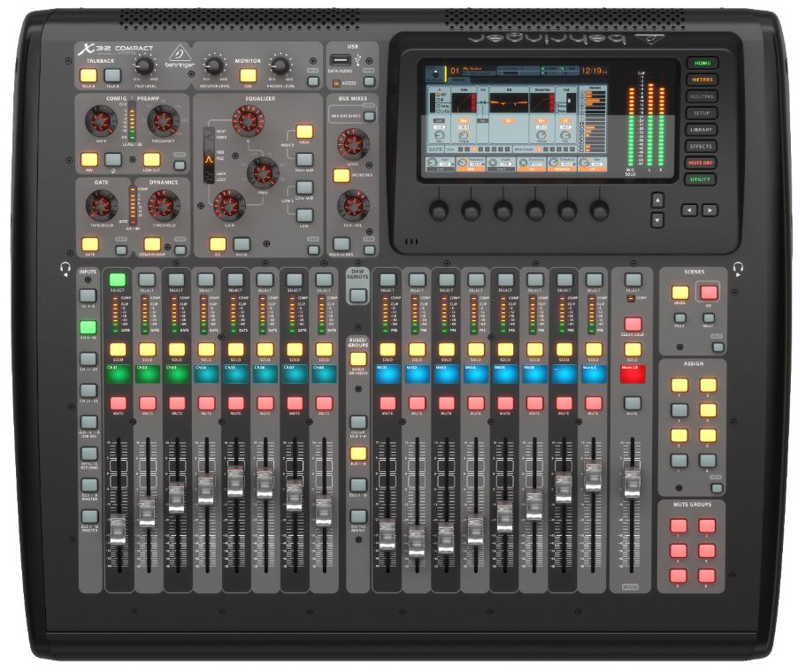Toggle the Mono Bus button
The width and height of the screenshot is (806, 672).
coord(342,176)
